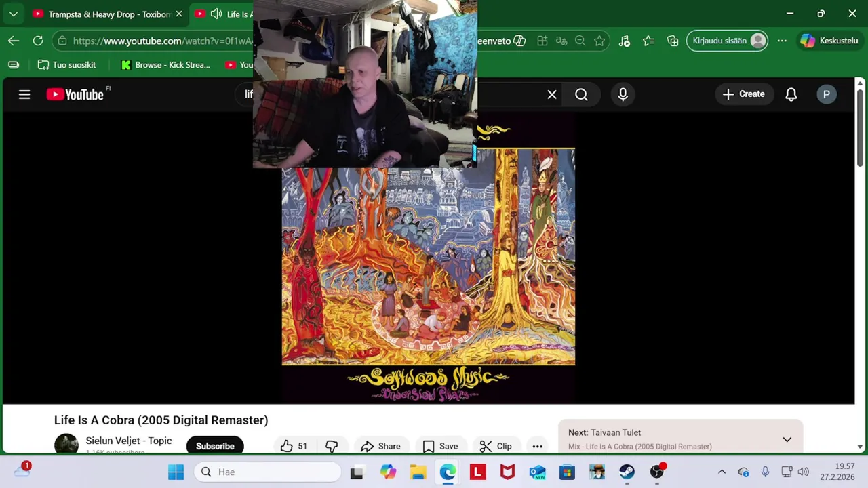
Task: Play the album art video area
Action: (429, 258)
